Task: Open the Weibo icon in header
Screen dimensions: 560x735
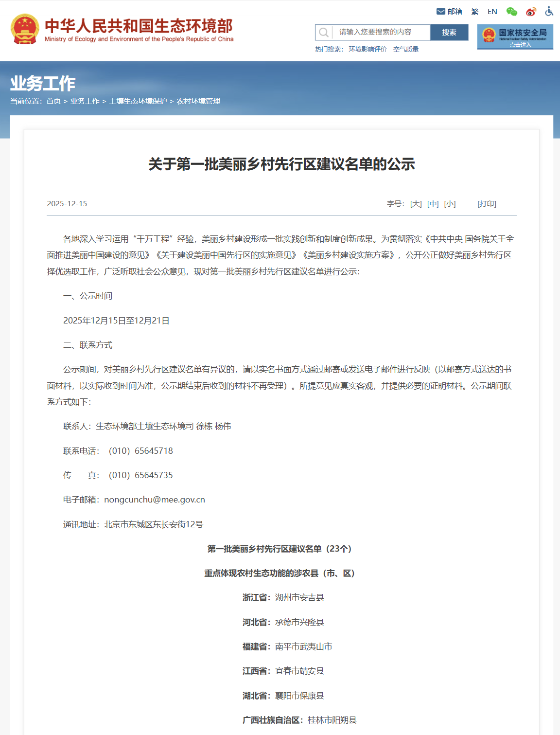Action: 531,12
